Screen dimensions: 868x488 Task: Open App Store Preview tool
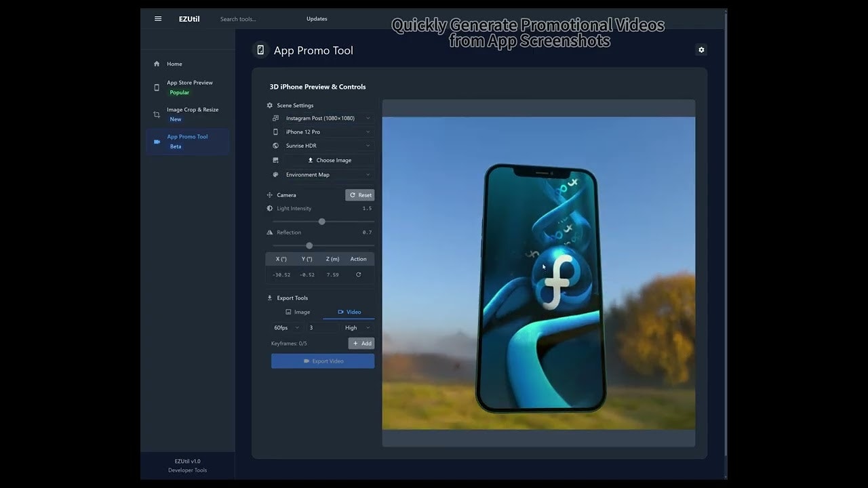(188, 87)
